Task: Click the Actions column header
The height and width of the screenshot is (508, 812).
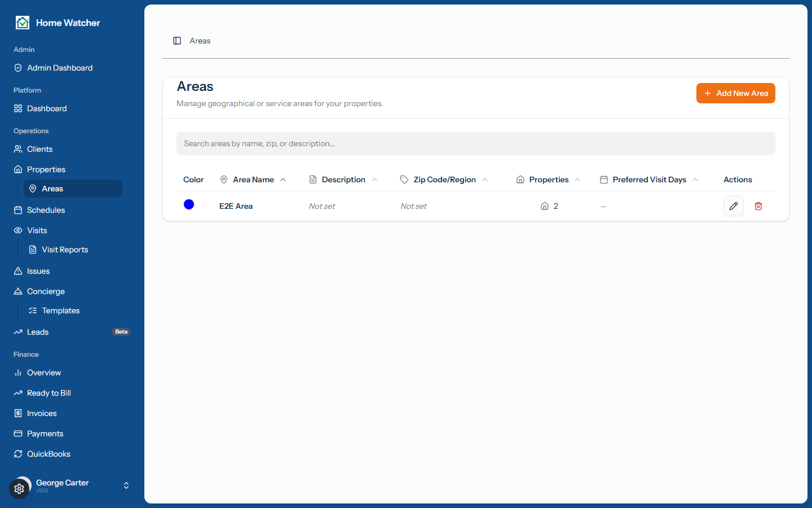Action: [x=738, y=179]
